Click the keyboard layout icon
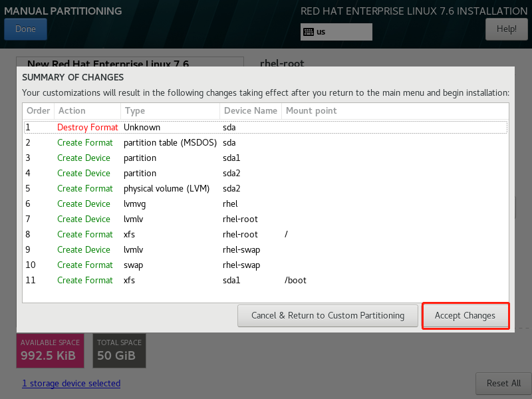Image resolution: width=532 pixels, height=399 pixels. [x=309, y=32]
